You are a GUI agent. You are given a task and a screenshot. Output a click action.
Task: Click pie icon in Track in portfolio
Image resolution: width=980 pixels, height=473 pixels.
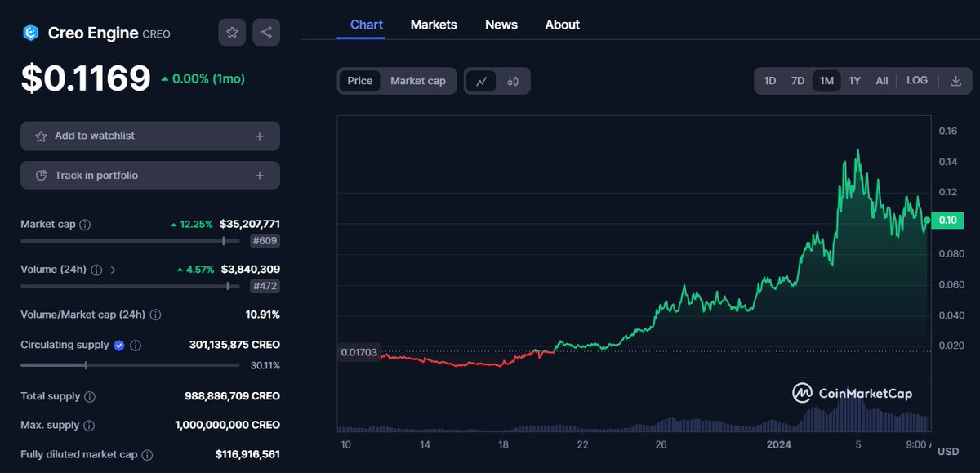tap(41, 176)
